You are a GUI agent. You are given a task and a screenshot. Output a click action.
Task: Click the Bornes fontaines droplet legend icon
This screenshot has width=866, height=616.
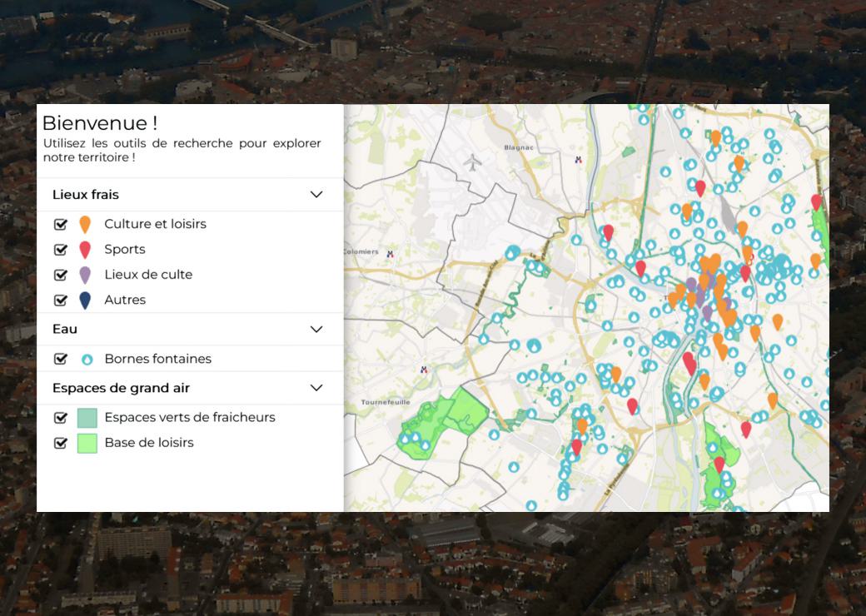pyautogui.click(x=87, y=360)
